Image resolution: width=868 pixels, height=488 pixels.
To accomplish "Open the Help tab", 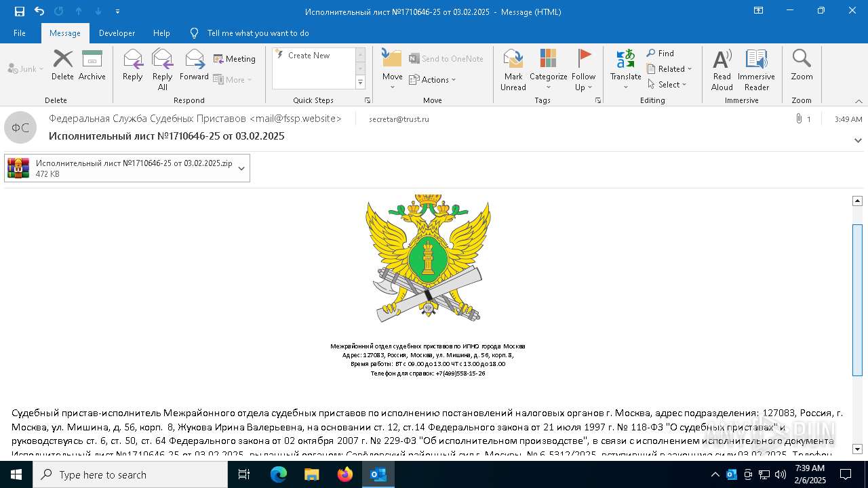I will [161, 33].
